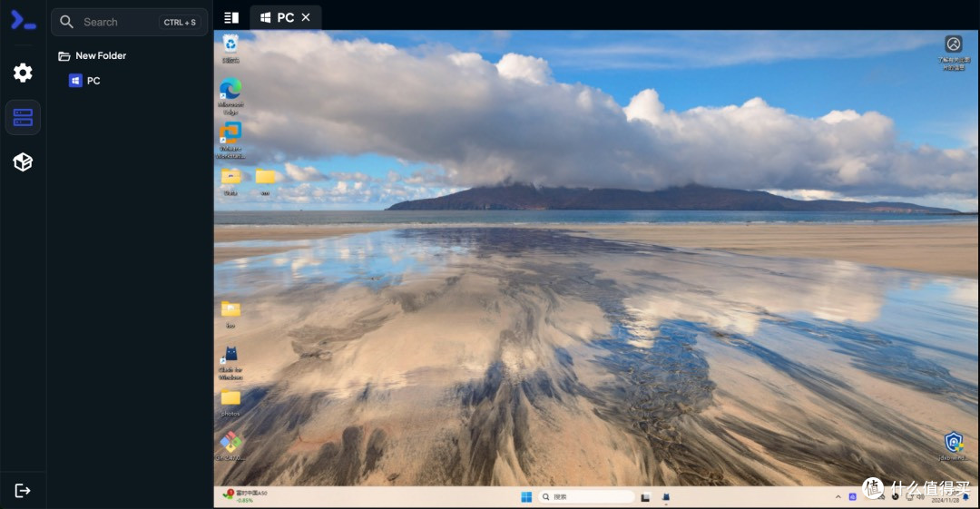Expand the system tray hidden icons chevron
This screenshot has width=980, height=509.
(x=838, y=497)
